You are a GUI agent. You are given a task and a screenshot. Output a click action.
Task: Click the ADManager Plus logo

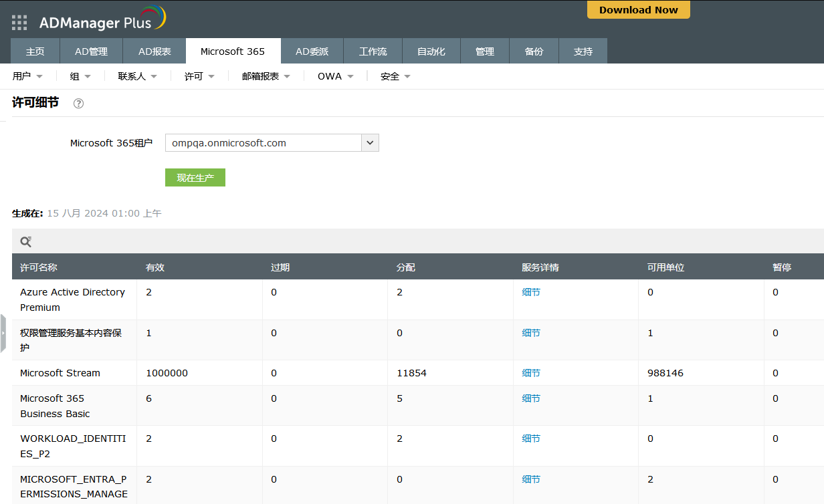pos(102,21)
